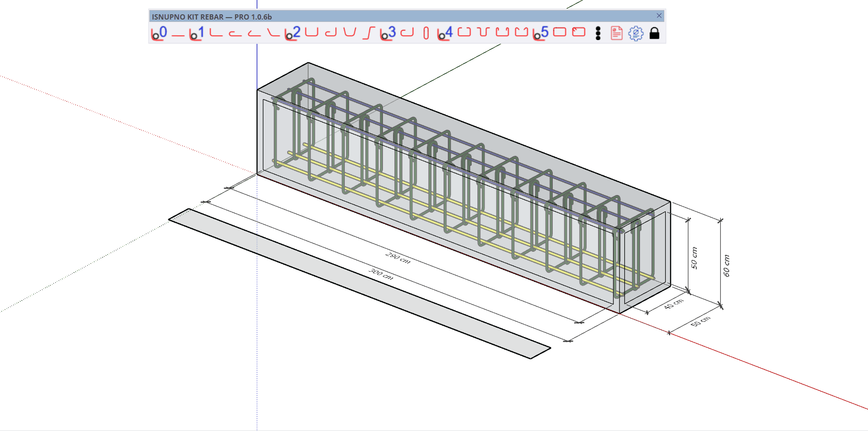
Task: Click the 60 cm height dimension
Action: tap(726, 266)
